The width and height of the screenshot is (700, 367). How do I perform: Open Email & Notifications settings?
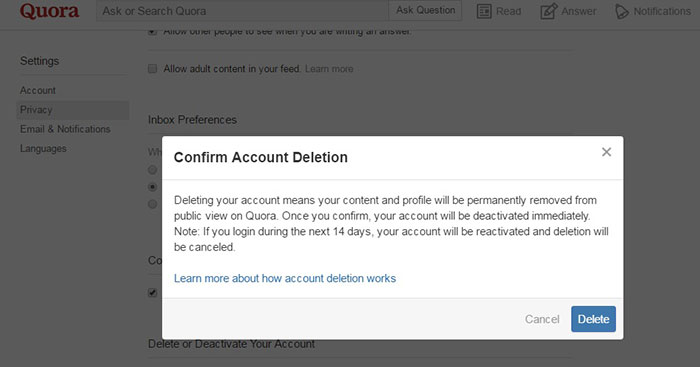[65, 129]
